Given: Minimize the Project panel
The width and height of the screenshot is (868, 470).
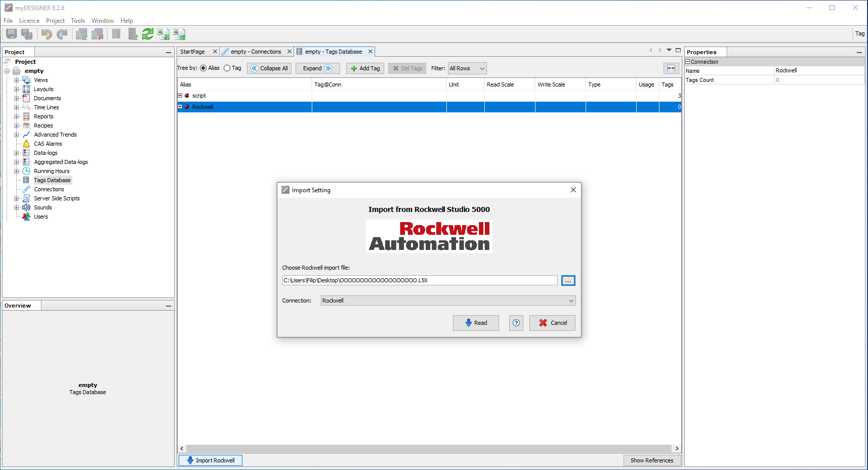Looking at the screenshot, I should [169, 52].
